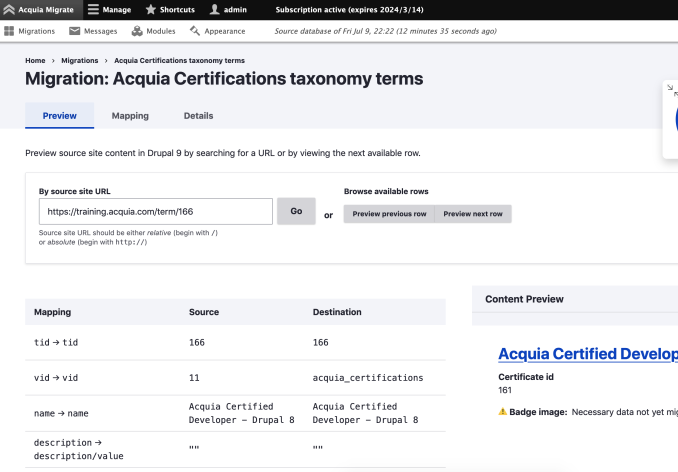
Task: Click the Acquia Migrate logo icon
Action: (x=10, y=10)
